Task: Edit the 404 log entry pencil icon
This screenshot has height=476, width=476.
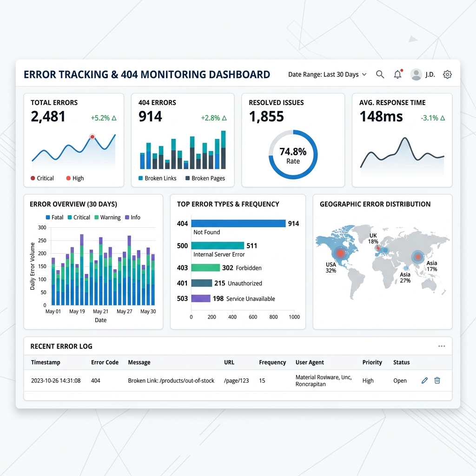Action: point(425,380)
